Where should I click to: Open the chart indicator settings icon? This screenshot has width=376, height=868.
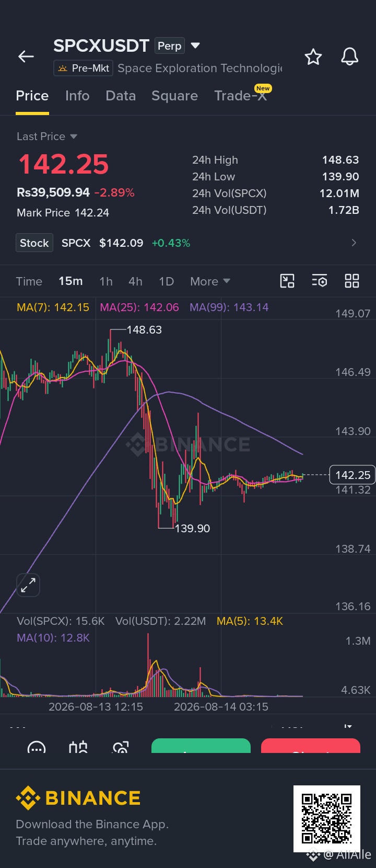click(320, 281)
